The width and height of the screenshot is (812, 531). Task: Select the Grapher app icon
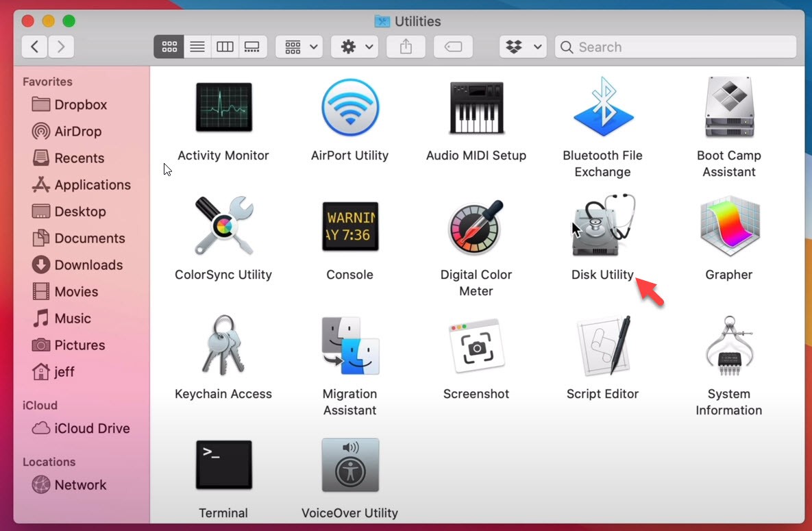pos(730,226)
